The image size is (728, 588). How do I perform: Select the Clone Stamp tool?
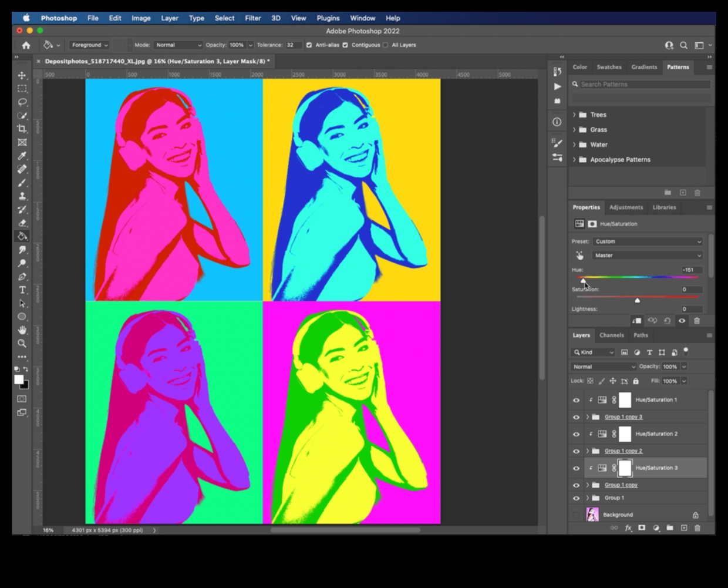[22, 196]
